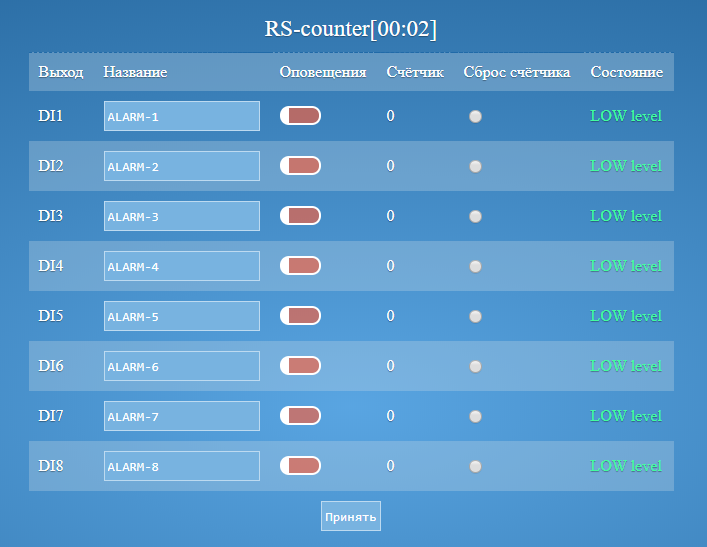Viewport: 707px width, 547px height.
Task: Toggle notifications for DI7 row
Action: [x=300, y=416]
